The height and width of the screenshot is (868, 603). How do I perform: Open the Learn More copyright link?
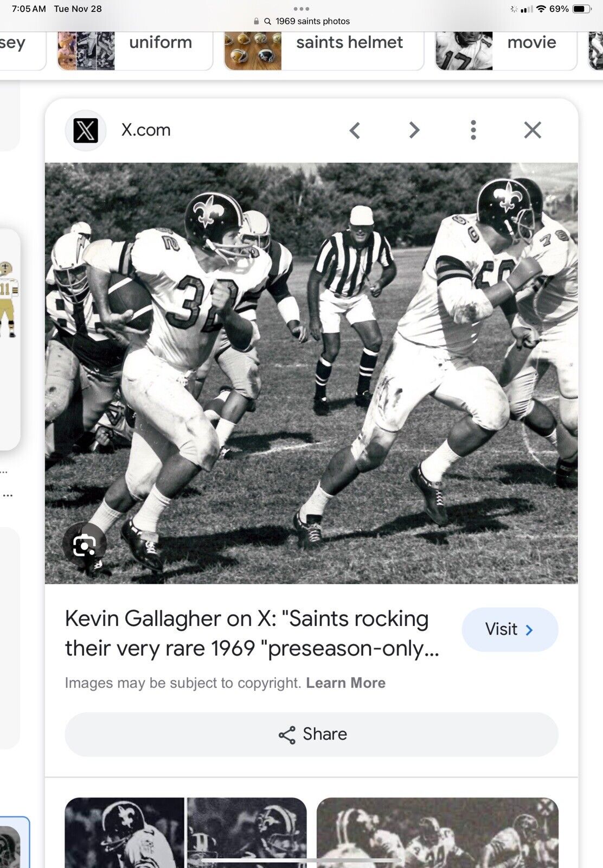(345, 683)
